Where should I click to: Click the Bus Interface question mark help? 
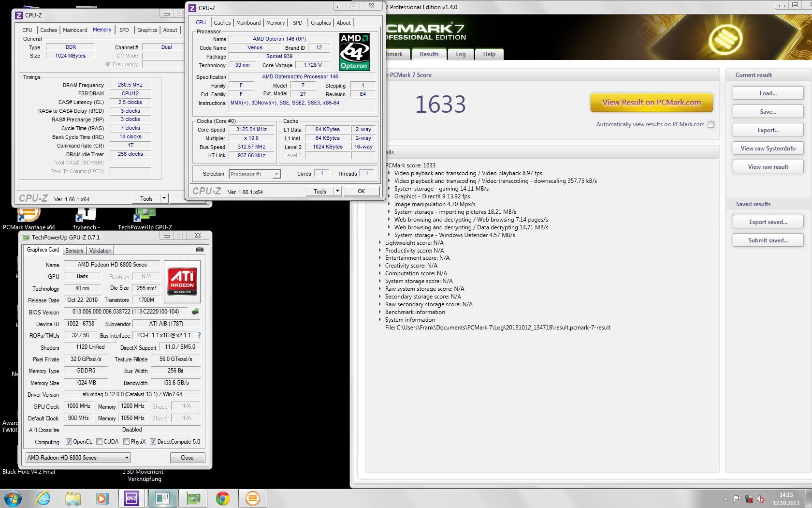(x=199, y=335)
